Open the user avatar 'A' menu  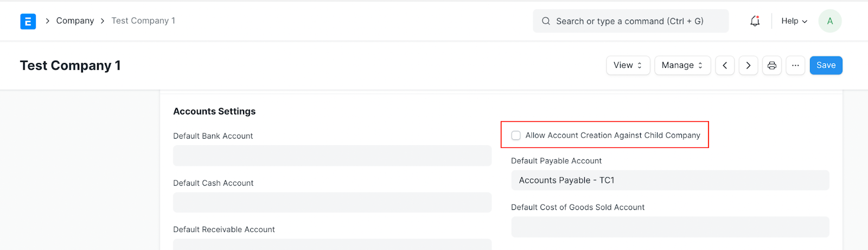click(x=829, y=21)
